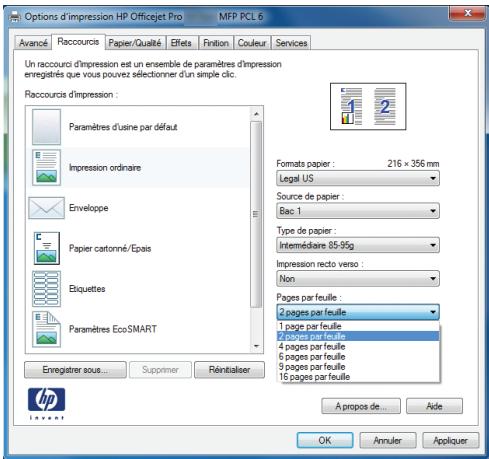Click the Réinitialiser button
This screenshot has height=459, width=489.
click(x=229, y=370)
